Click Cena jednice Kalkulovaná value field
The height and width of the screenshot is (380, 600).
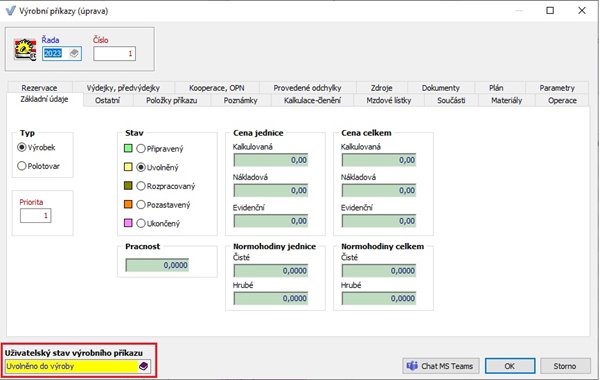(x=271, y=160)
